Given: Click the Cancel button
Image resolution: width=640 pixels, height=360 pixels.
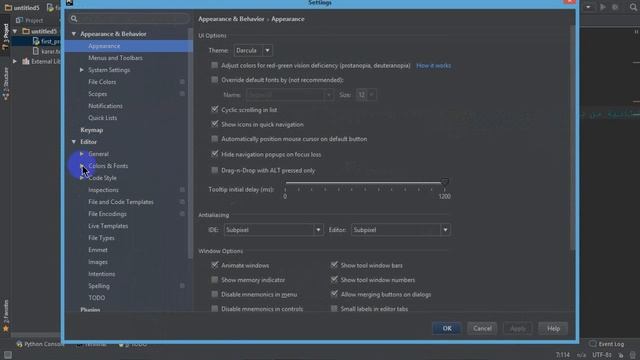Looking at the screenshot, I should click(x=482, y=328).
